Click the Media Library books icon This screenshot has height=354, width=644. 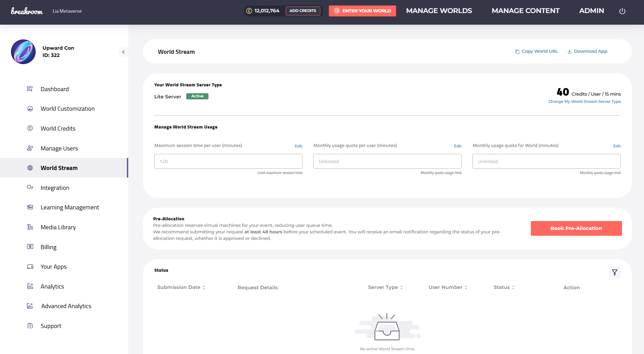(30, 227)
